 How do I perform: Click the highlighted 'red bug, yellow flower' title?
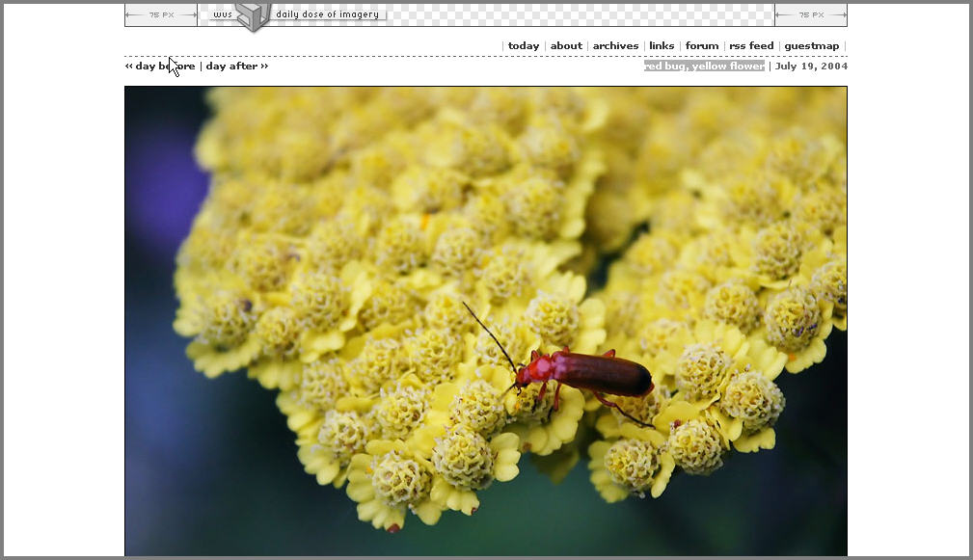pos(704,67)
